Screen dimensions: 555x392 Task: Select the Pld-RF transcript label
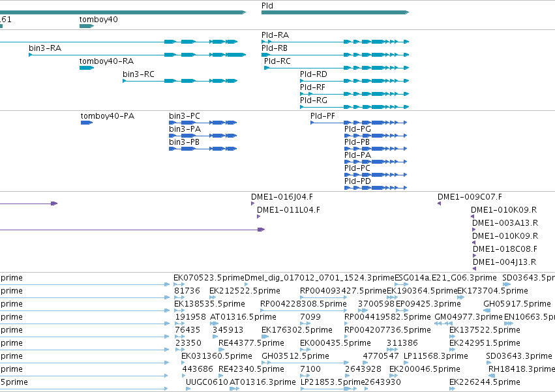312,87
